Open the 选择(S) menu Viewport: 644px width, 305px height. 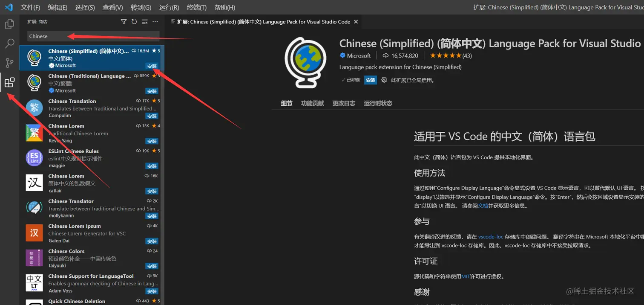(85, 7)
